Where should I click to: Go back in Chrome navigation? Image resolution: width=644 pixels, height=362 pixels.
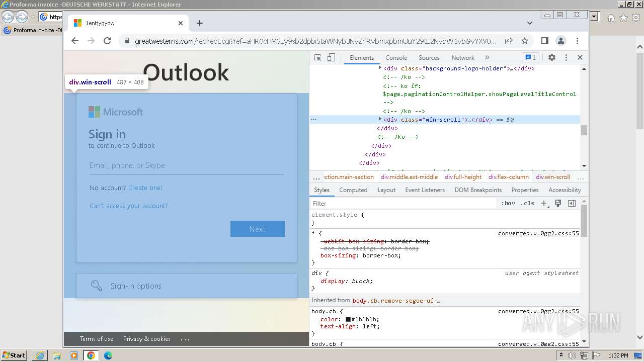pos(75,41)
